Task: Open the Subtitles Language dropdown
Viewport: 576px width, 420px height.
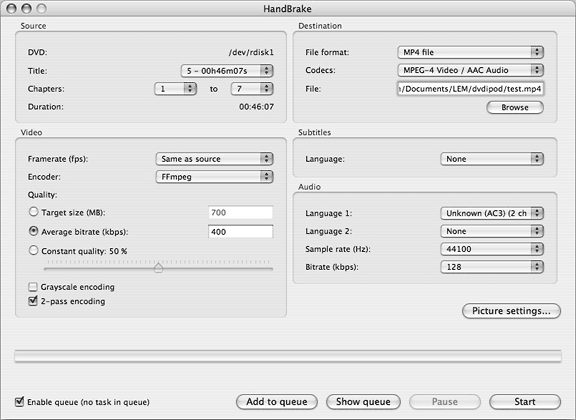Action: [x=492, y=159]
